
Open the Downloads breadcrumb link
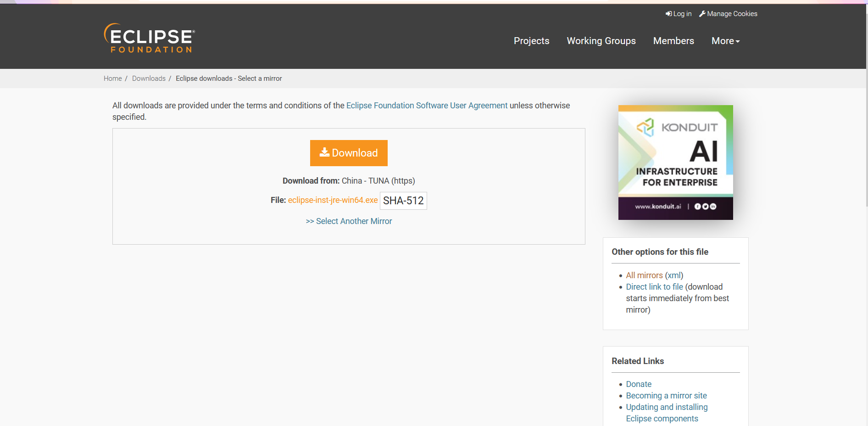point(149,78)
